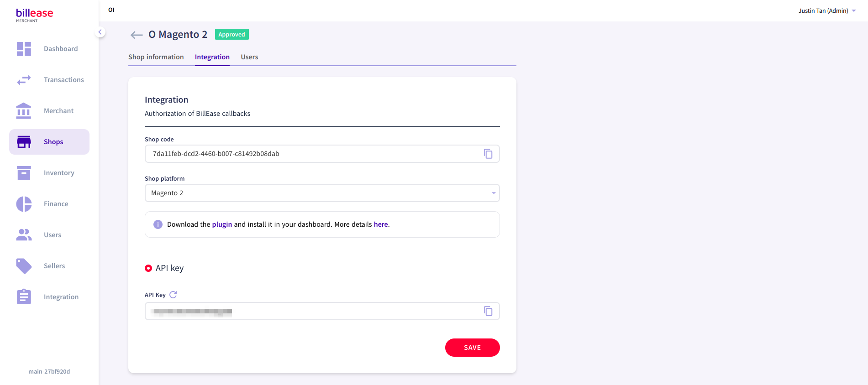Screen dimensions: 868x385
Task: Click the Dashboard grid icon in the sidebar
Action: pyautogui.click(x=24, y=49)
